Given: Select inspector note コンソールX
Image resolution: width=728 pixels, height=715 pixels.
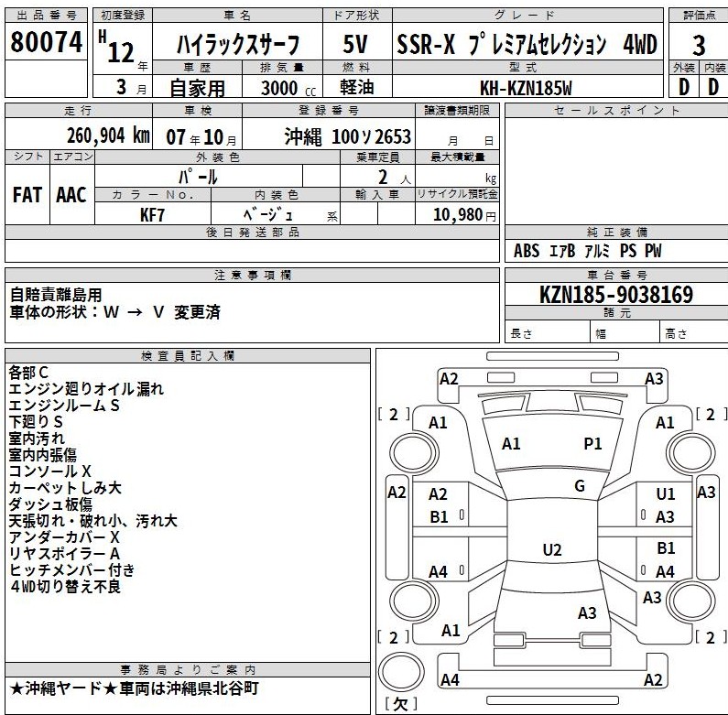Looking at the screenshot, I should coord(49,471).
